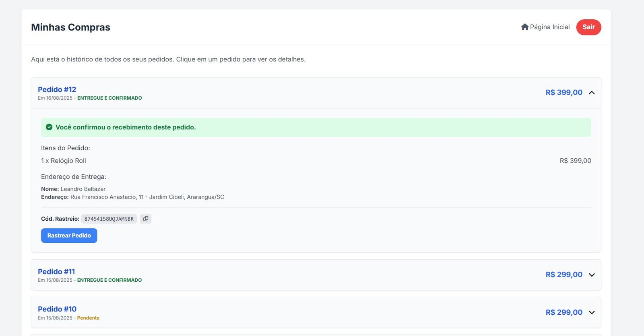Open the Página Inicial link
The image size is (644, 336).
click(549, 27)
